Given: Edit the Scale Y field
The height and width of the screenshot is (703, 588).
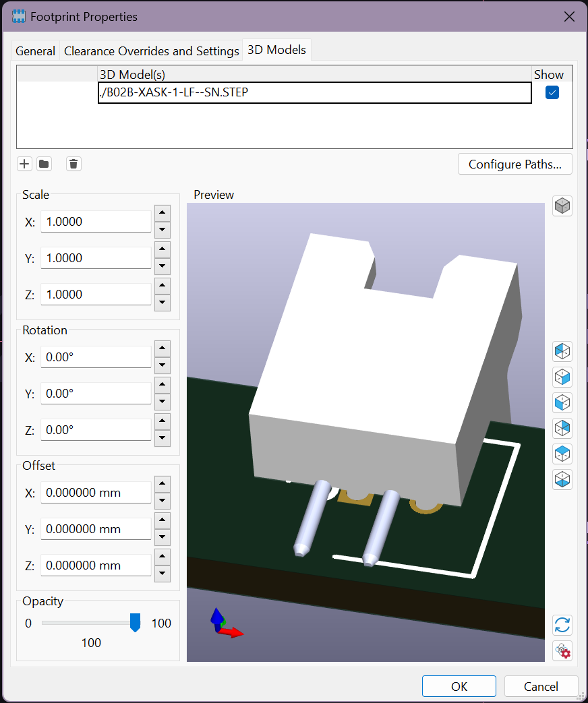Looking at the screenshot, I should click(x=96, y=257).
